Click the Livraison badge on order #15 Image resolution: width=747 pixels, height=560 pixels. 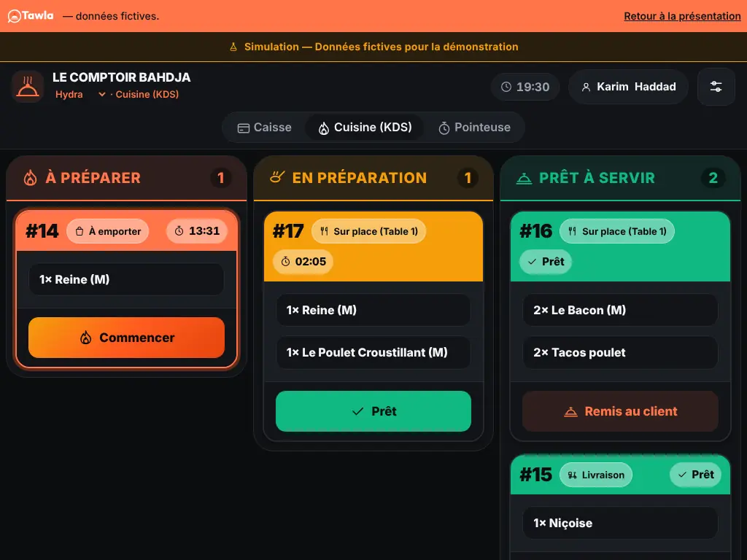tap(596, 475)
